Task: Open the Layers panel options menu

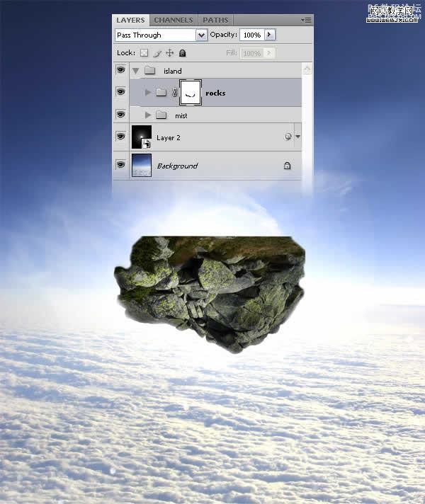Action: (x=306, y=20)
